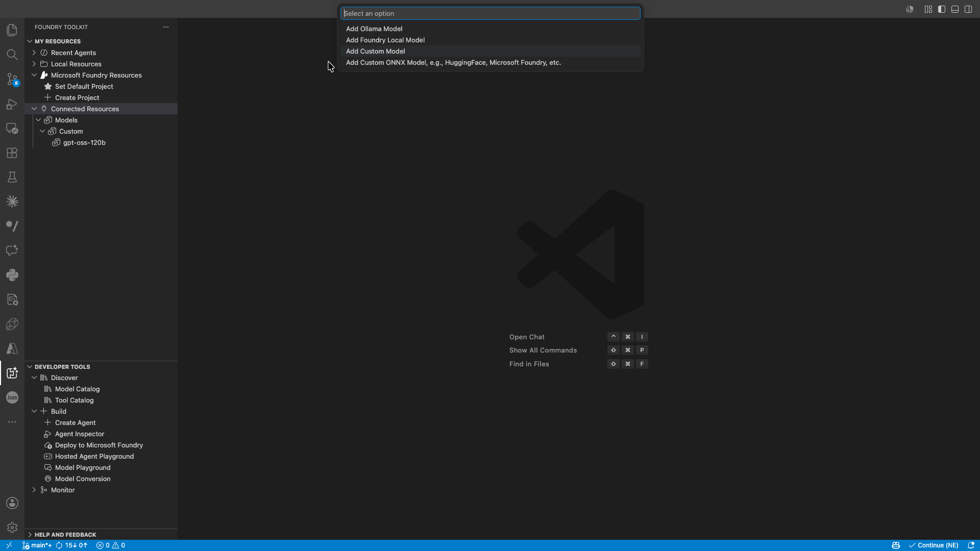
Task: Click Set Default Project
Action: 84,86
